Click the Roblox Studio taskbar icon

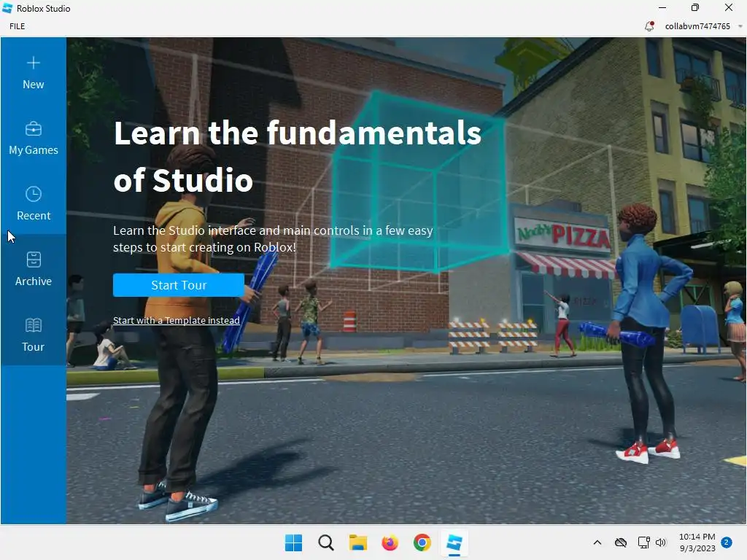click(x=454, y=542)
